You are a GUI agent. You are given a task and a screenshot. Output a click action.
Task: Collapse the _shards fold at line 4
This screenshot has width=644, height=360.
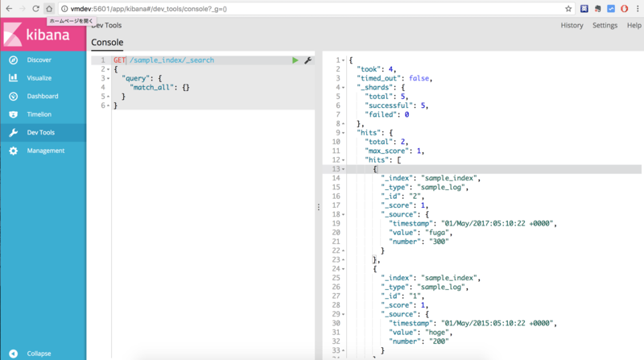click(x=344, y=88)
